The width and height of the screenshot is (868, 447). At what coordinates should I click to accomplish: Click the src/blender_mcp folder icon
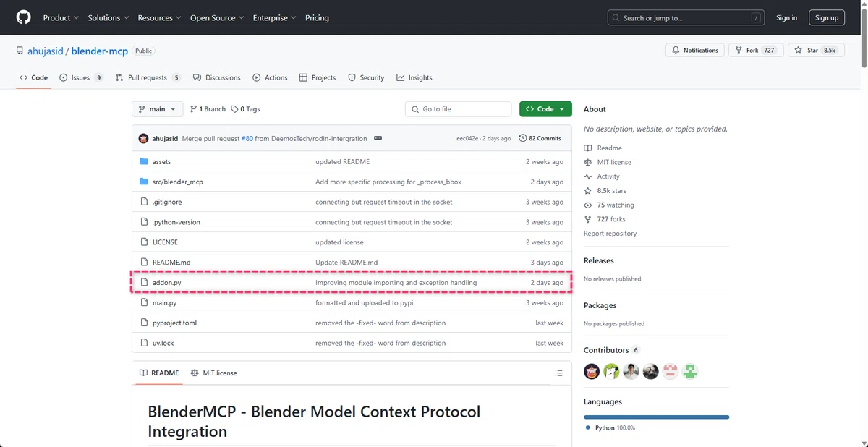tap(144, 182)
